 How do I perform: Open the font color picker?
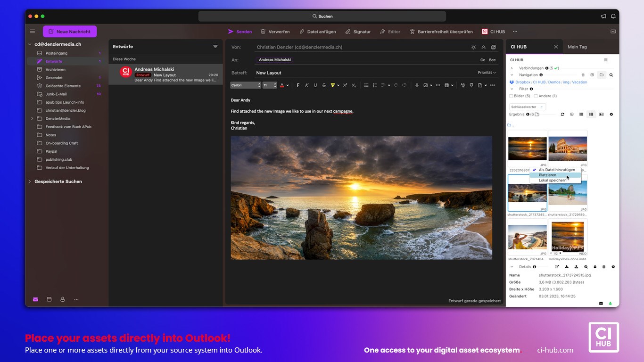tap(284, 85)
